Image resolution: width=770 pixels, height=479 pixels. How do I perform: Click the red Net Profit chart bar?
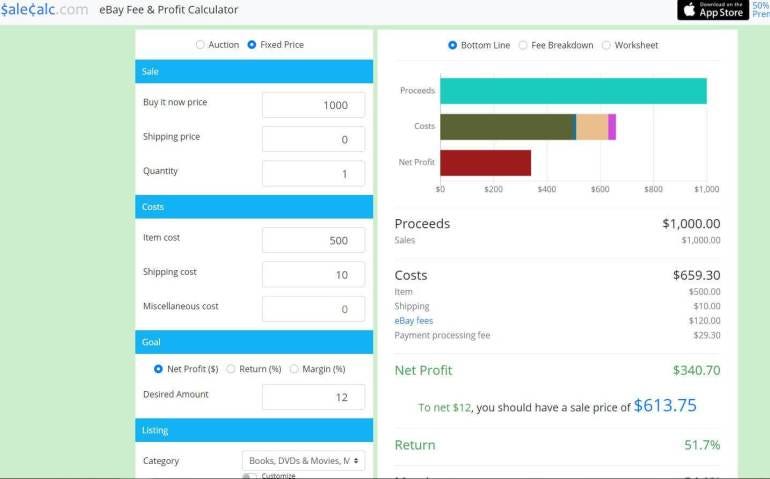coord(485,163)
